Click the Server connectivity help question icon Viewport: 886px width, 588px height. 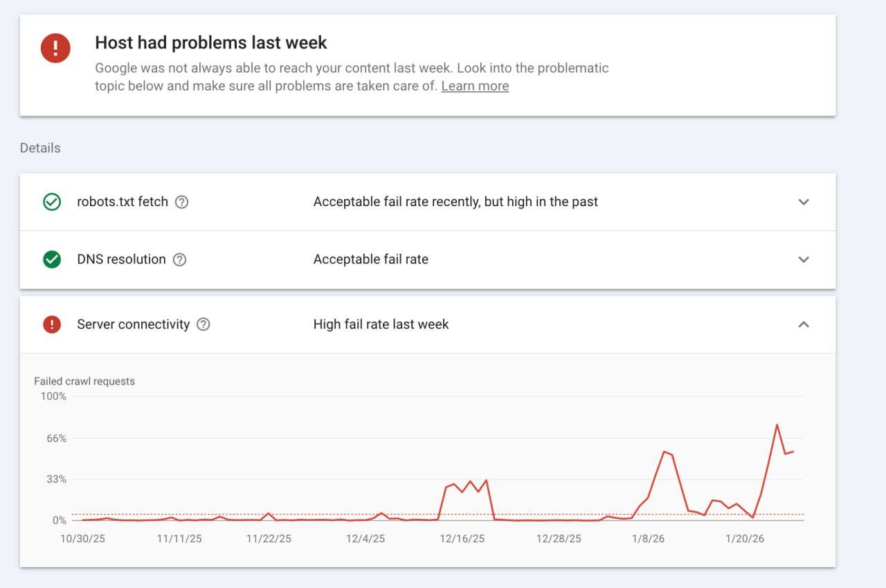[204, 324]
